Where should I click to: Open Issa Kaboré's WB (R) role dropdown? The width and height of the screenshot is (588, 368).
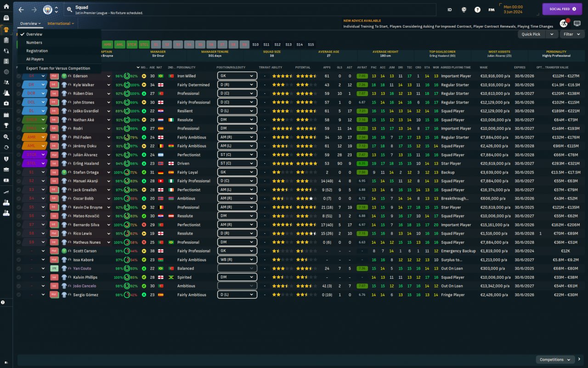click(237, 260)
